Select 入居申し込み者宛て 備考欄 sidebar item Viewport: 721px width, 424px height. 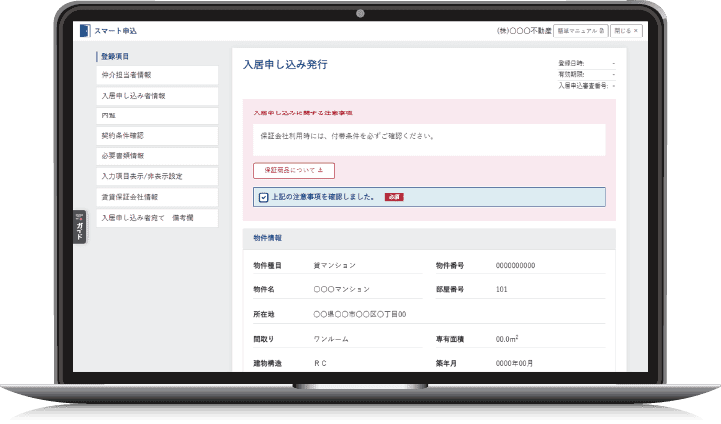tap(156, 217)
